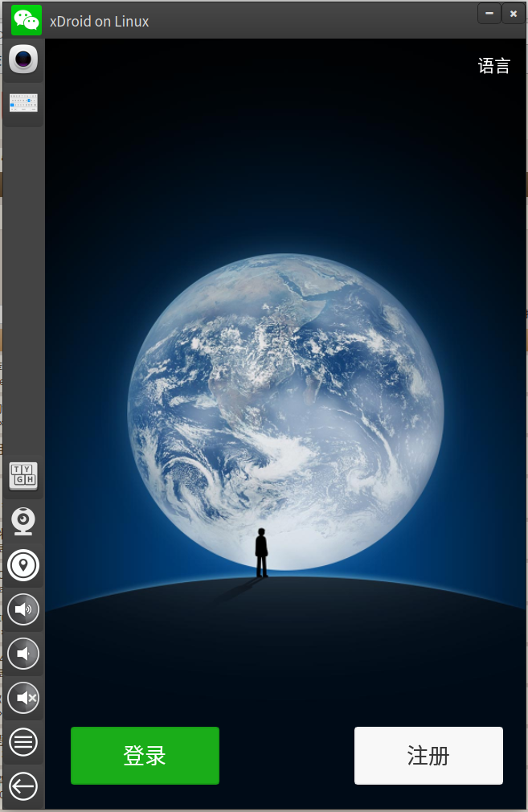This screenshot has width=528, height=812.
Task: Open the camera lens screenshot tool
Action: (x=23, y=59)
